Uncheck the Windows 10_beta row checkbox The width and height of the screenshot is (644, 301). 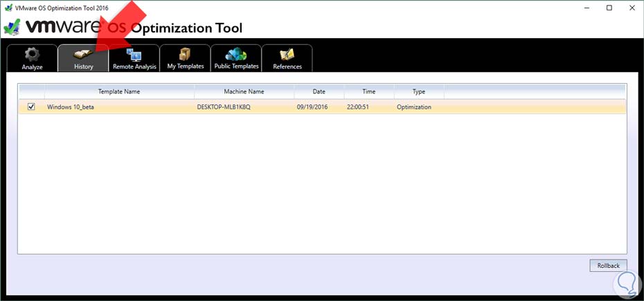click(x=31, y=107)
